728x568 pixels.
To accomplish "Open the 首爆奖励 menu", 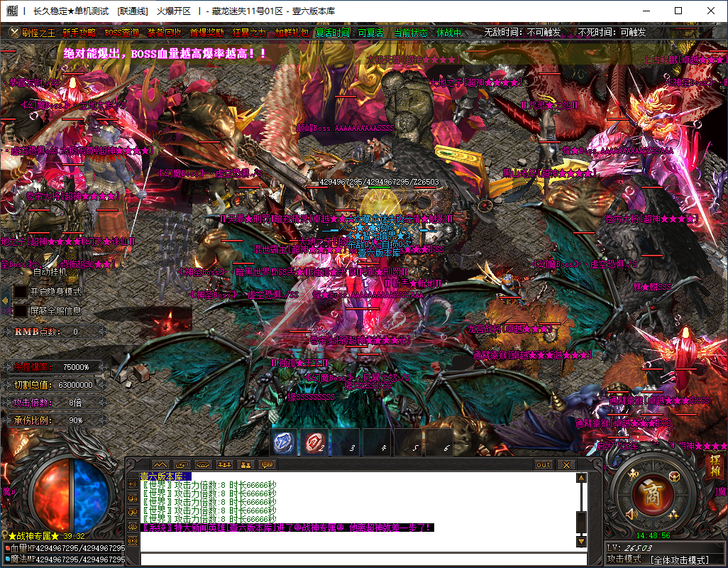I will (x=206, y=33).
